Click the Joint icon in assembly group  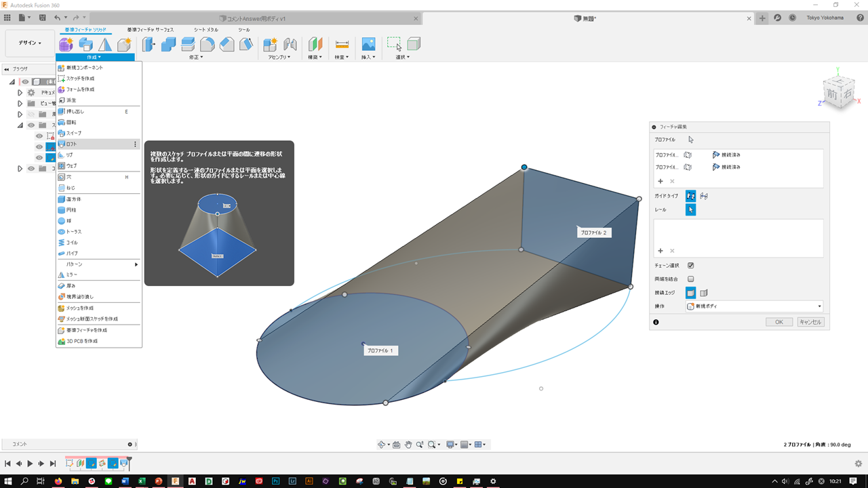click(x=290, y=45)
